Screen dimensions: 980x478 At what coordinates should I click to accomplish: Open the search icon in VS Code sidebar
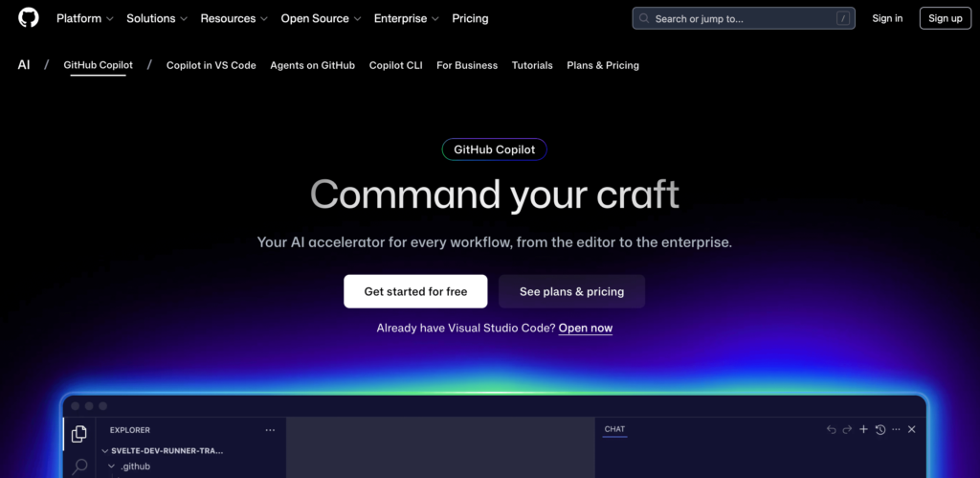[x=79, y=467]
